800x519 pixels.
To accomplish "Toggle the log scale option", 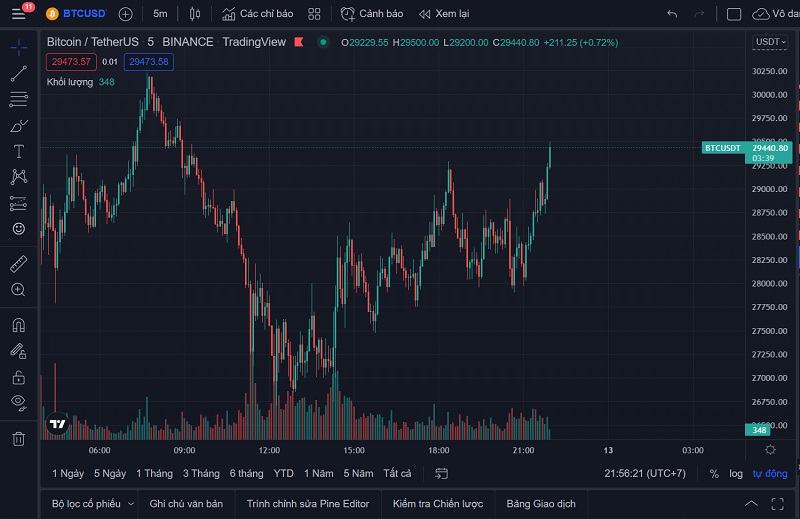I will click(736, 474).
